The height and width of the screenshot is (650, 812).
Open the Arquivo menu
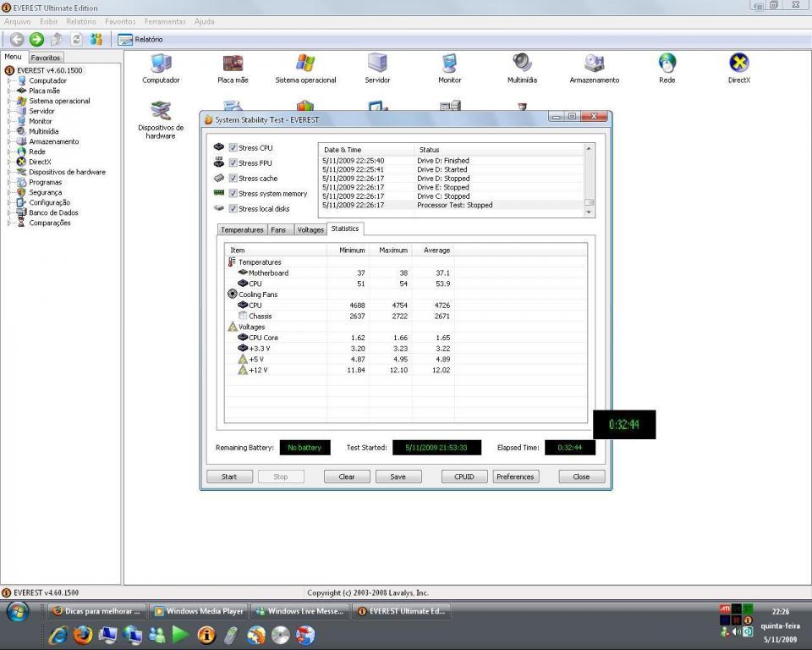click(x=18, y=22)
